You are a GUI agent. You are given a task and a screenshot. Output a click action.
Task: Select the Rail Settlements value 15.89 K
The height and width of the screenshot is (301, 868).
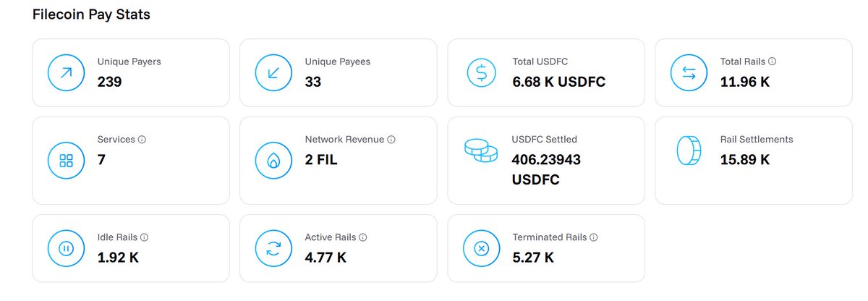pyautogui.click(x=745, y=160)
